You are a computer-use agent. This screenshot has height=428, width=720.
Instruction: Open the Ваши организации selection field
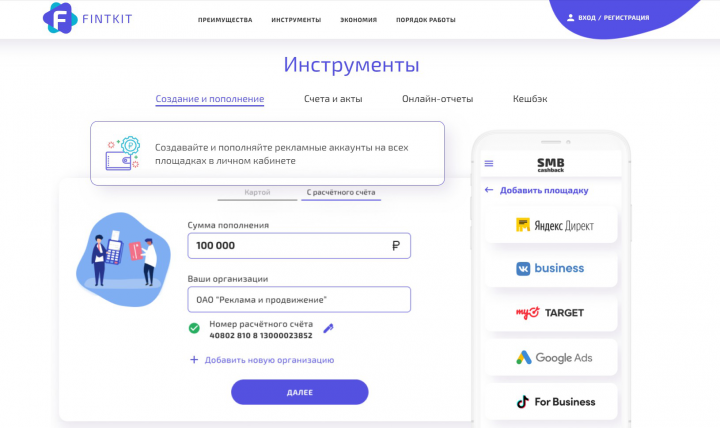point(299,299)
